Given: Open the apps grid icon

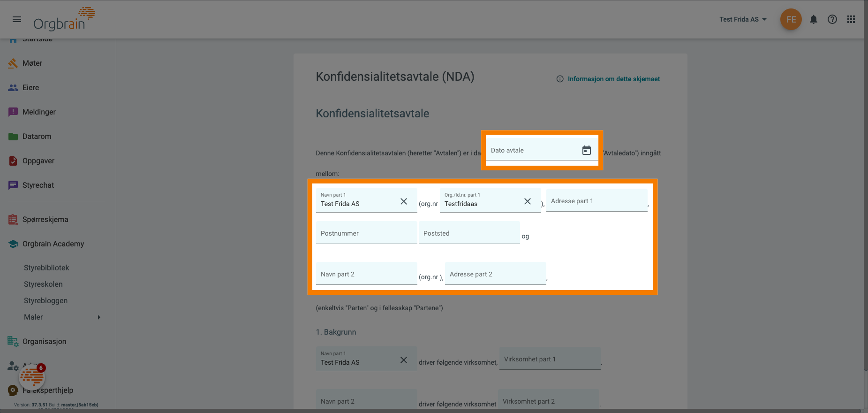Looking at the screenshot, I should [851, 19].
